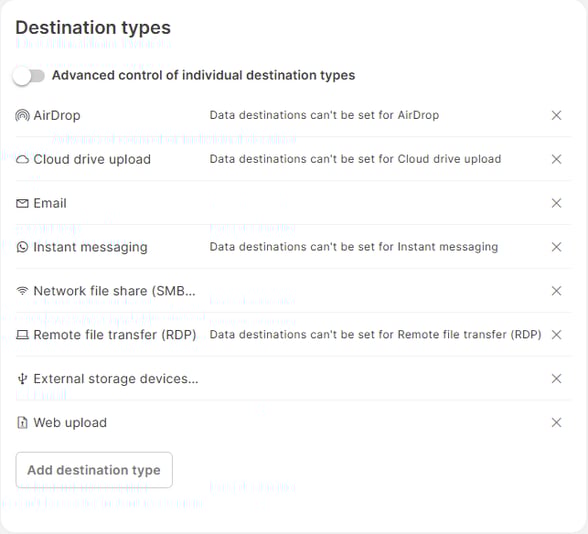The image size is (588, 534).
Task: Remove the Cloud drive upload destination
Action: click(x=556, y=159)
